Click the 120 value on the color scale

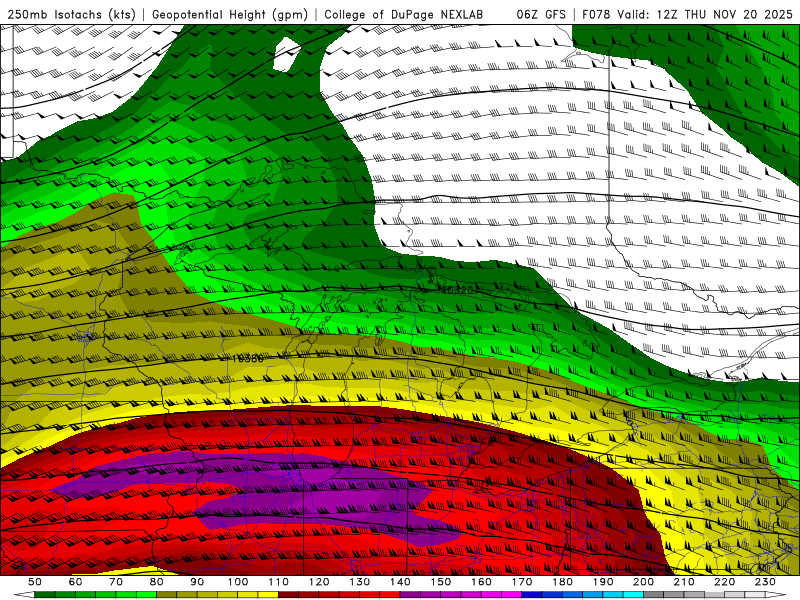pyautogui.click(x=319, y=582)
